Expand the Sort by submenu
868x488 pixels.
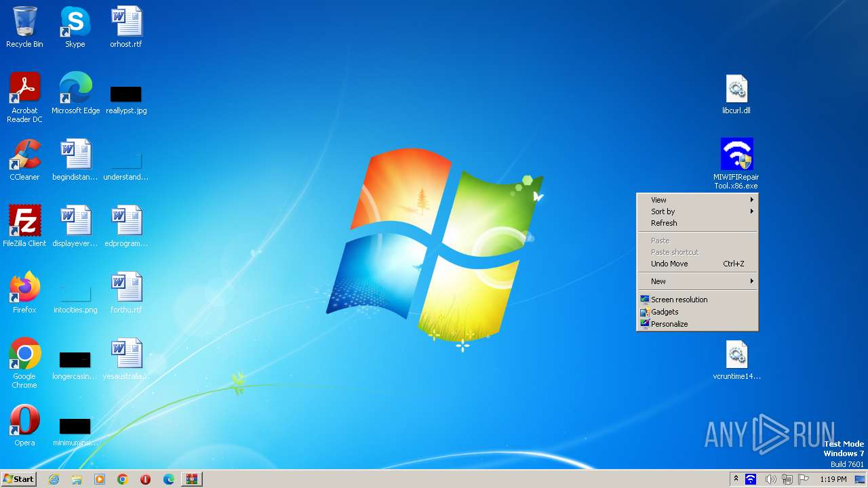coord(697,211)
